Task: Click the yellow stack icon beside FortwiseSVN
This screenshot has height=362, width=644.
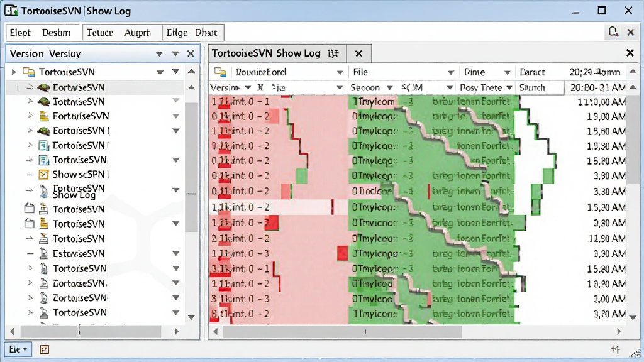Action: coord(44,116)
